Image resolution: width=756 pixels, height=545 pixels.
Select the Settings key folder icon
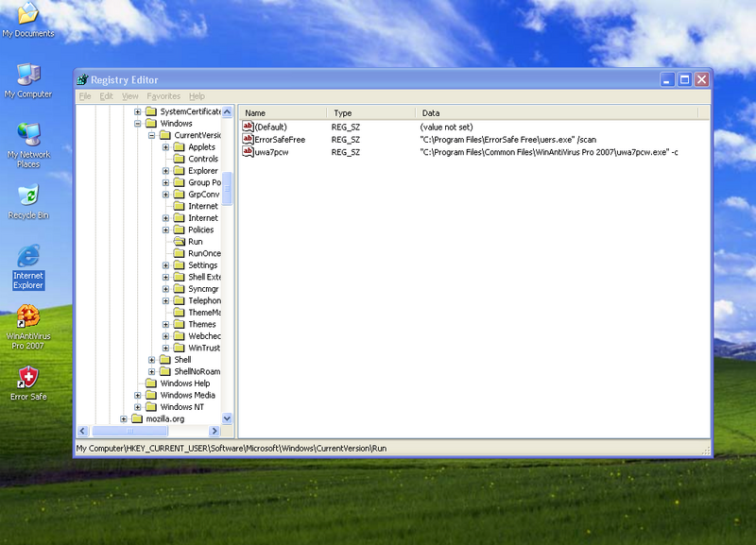pos(179,265)
